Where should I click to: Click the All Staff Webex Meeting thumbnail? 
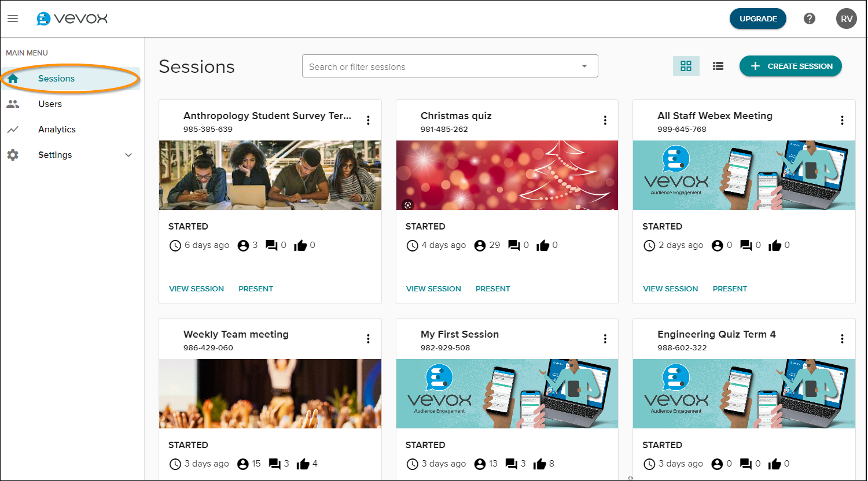point(744,175)
